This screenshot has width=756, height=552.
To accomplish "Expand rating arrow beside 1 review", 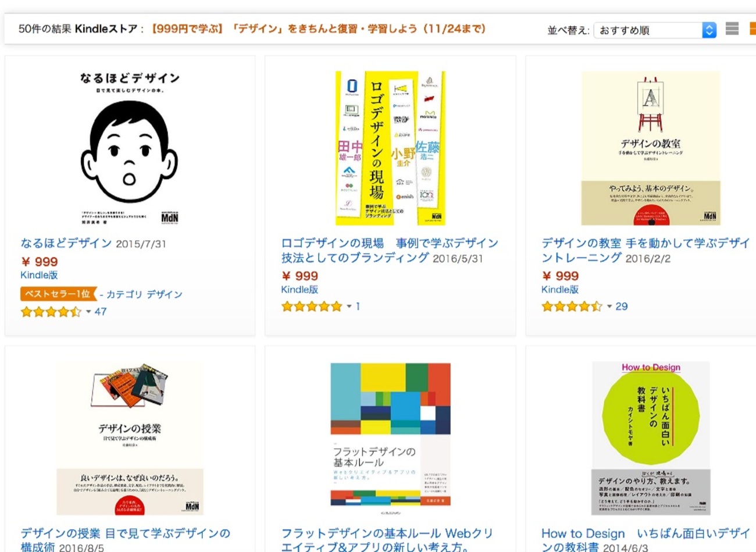I will tap(350, 307).
